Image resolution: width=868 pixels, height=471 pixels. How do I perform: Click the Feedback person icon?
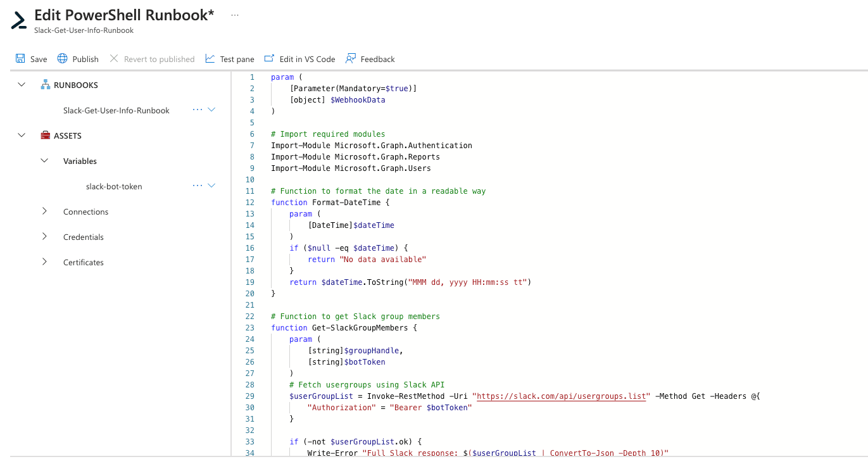[350, 58]
